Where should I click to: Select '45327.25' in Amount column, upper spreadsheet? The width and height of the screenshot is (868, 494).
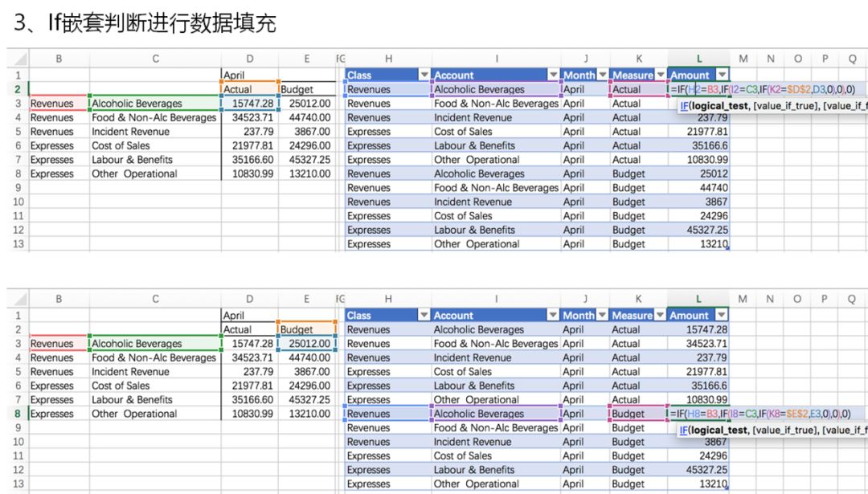(698, 230)
